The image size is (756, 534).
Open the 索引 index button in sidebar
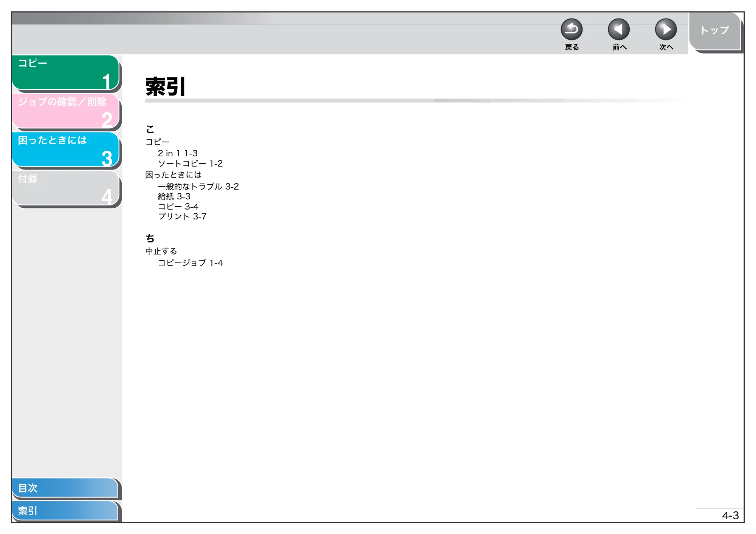tap(65, 511)
